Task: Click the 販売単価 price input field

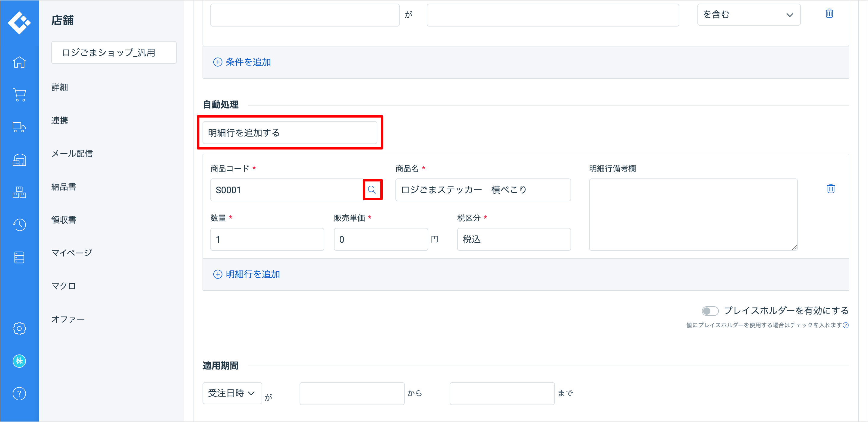Action: pos(380,239)
